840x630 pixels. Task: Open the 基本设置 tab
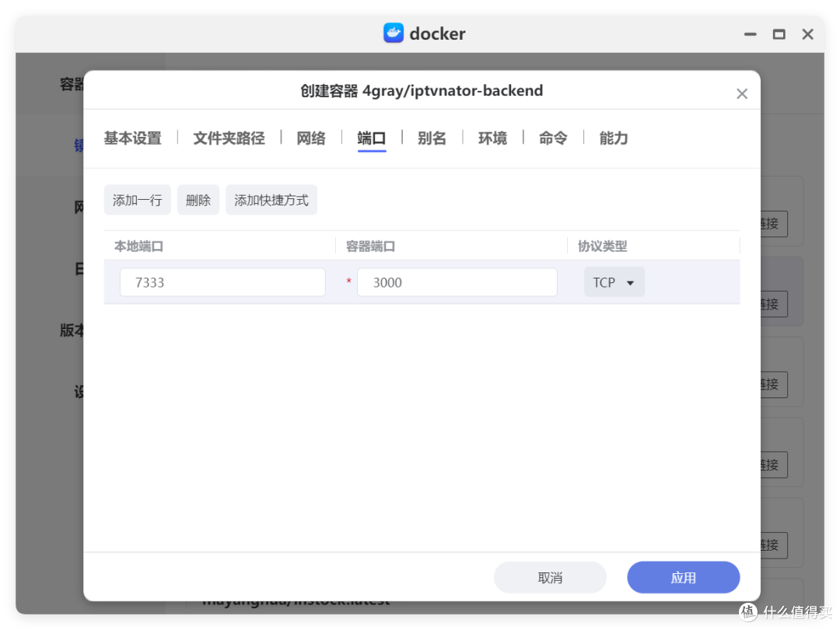tap(132, 138)
